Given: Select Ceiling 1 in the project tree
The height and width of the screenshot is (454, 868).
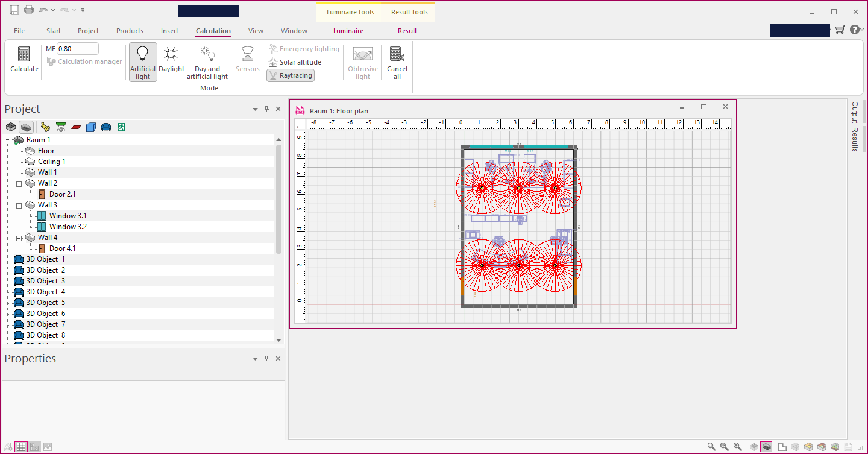Looking at the screenshot, I should point(52,162).
